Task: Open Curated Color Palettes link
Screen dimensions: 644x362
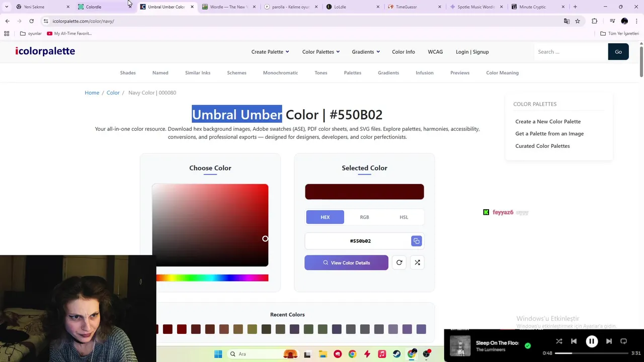Action: 542,146
